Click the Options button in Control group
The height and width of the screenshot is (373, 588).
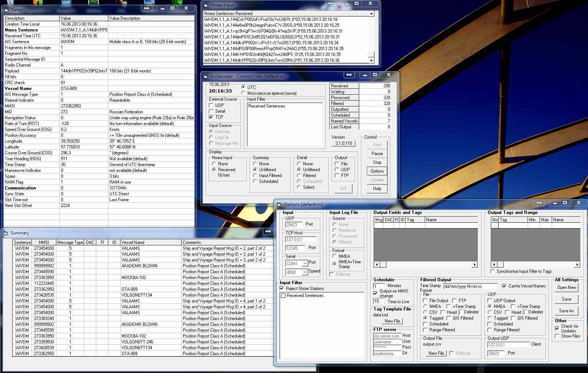[x=377, y=171]
